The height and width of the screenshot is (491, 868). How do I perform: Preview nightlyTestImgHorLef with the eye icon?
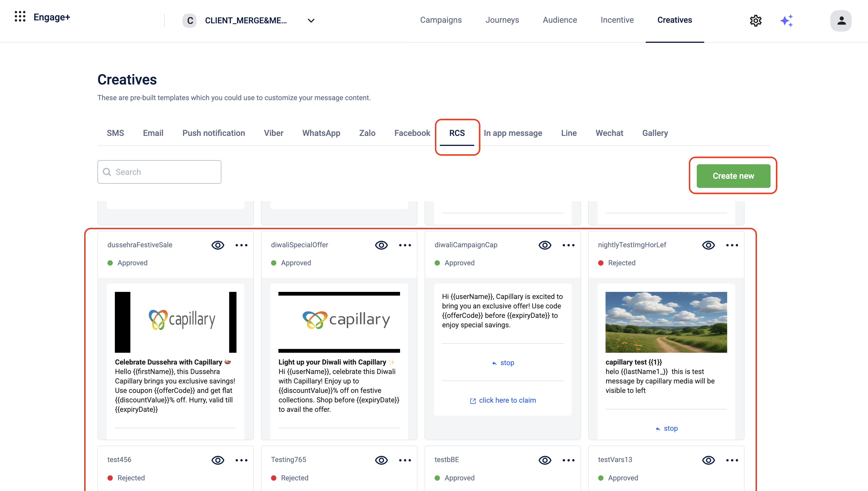click(x=708, y=245)
